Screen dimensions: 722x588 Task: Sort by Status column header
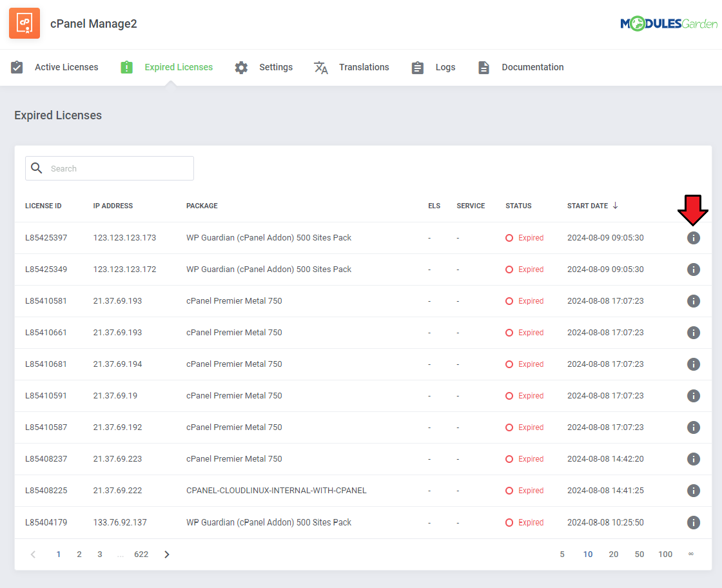tap(518, 206)
